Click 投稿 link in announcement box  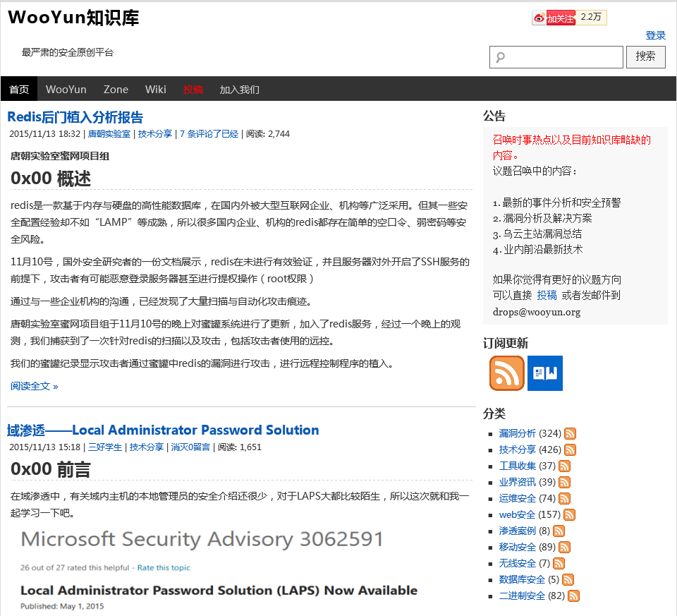547,296
